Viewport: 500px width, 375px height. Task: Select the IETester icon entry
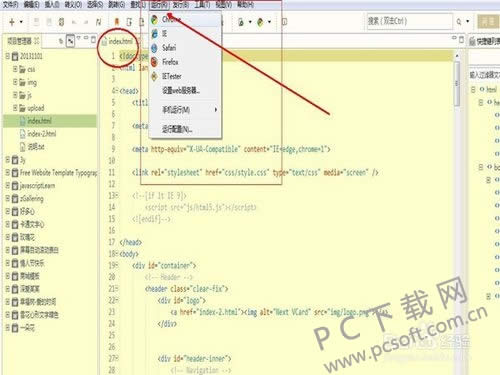click(x=154, y=76)
